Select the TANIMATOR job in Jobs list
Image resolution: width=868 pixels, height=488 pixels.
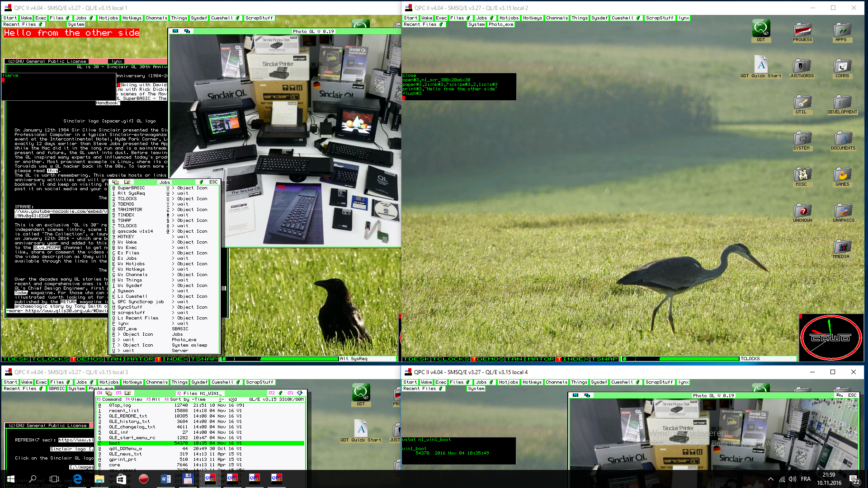click(130, 210)
